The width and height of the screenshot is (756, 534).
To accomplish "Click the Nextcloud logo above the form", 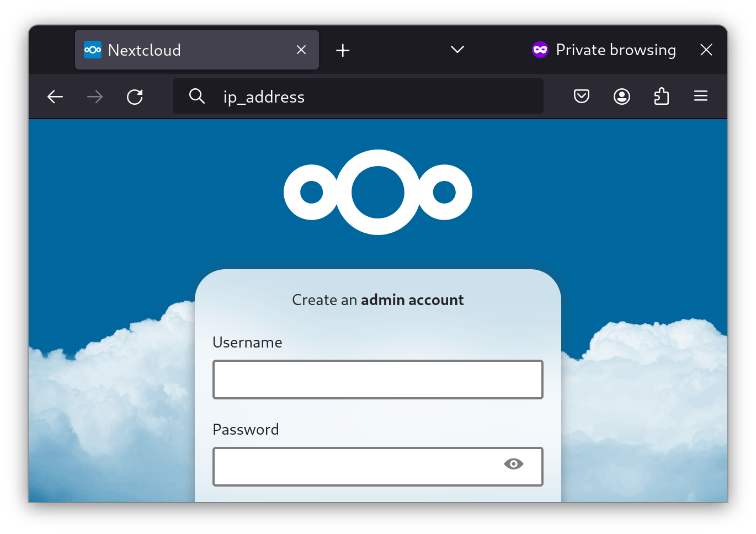I will click(x=378, y=191).
